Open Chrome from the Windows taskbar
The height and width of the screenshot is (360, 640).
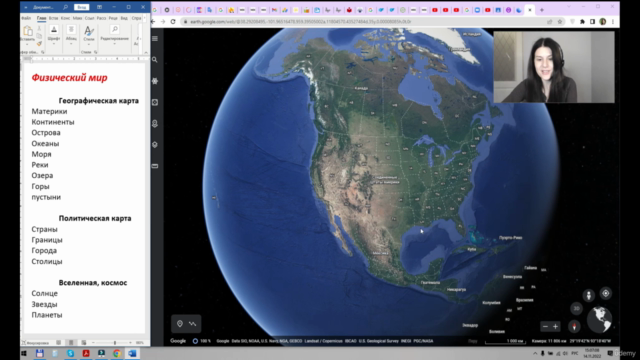(x=117, y=353)
